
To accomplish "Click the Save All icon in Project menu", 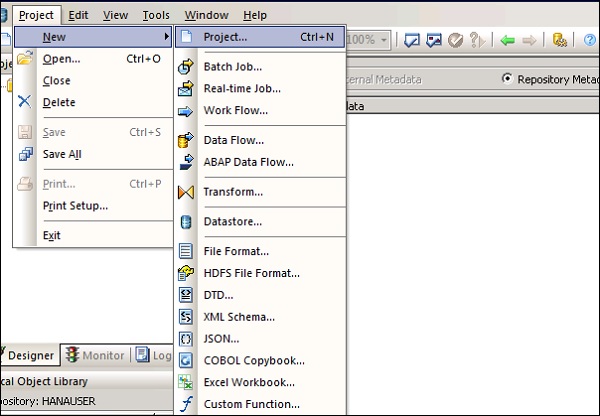I will click(26, 154).
